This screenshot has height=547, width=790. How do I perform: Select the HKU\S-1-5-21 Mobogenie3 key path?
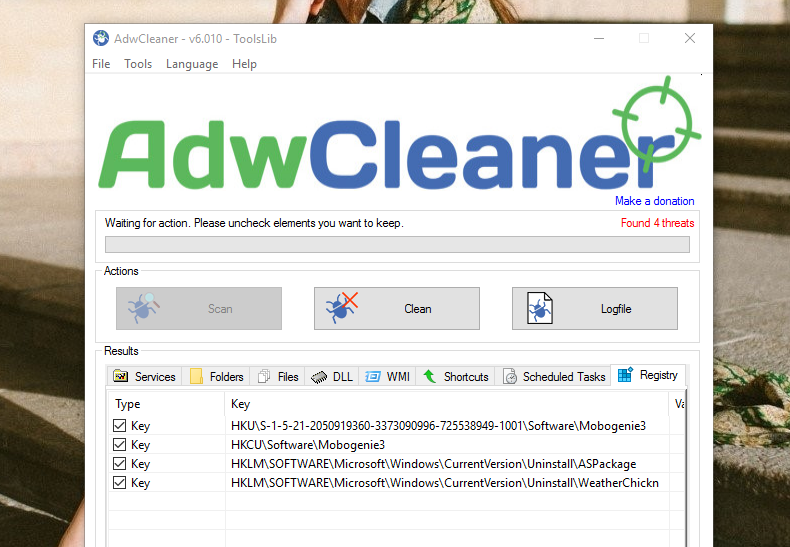tap(438, 426)
